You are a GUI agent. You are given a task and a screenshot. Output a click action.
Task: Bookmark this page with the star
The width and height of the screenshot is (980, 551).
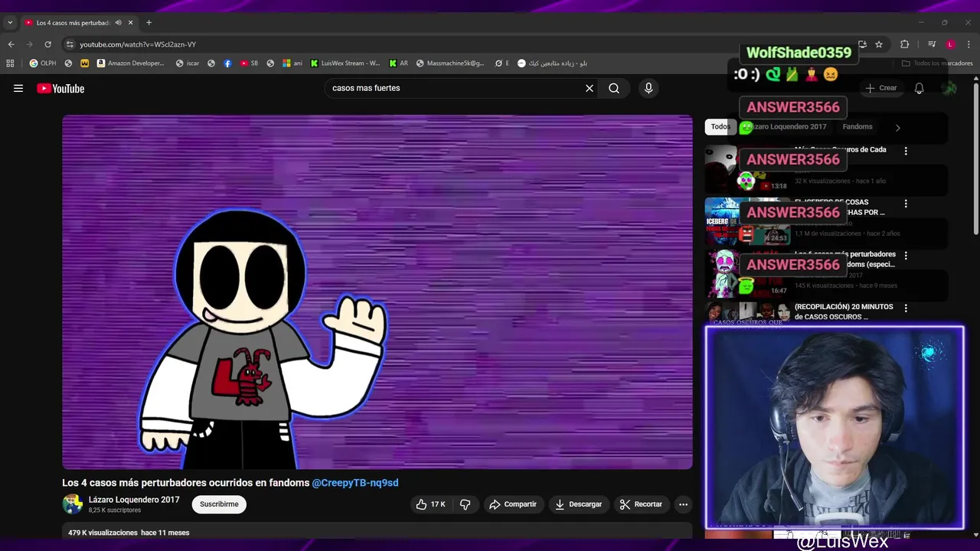click(x=879, y=44)
